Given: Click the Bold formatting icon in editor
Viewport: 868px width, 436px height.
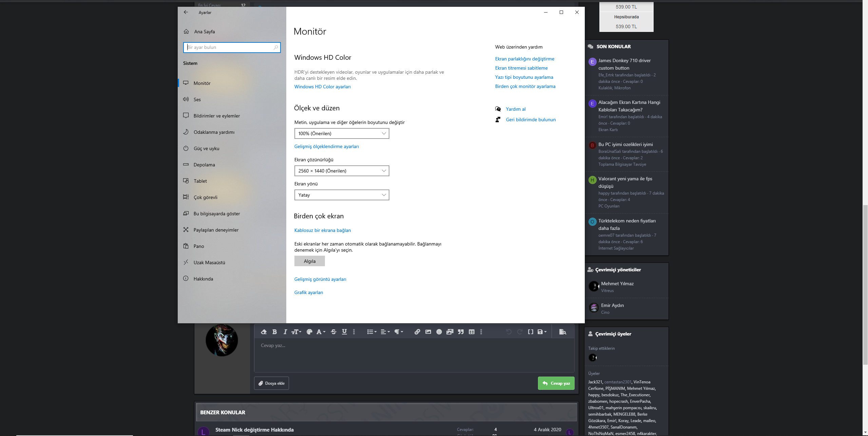Looking at the screenshot, I should tap(275, 332).
